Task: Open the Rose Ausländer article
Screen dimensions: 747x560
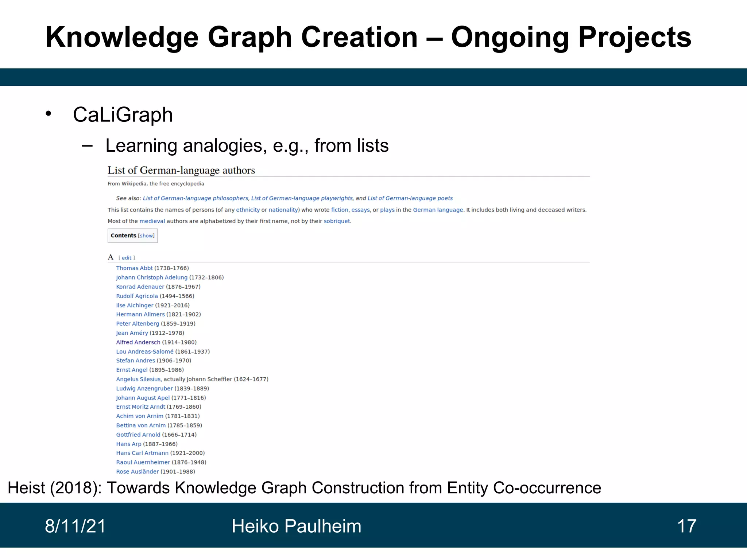Action: click(x=138, y=472)
